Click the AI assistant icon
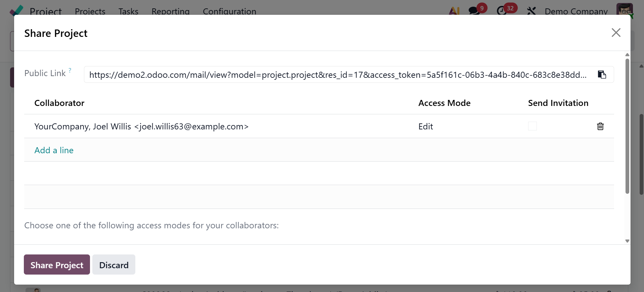644x292 pixels. click(454, 11)
